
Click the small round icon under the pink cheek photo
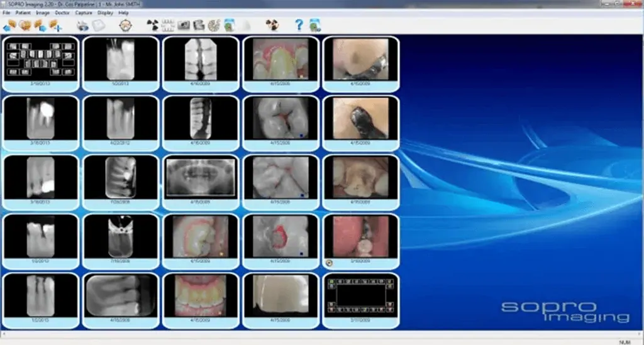point(329,263)
